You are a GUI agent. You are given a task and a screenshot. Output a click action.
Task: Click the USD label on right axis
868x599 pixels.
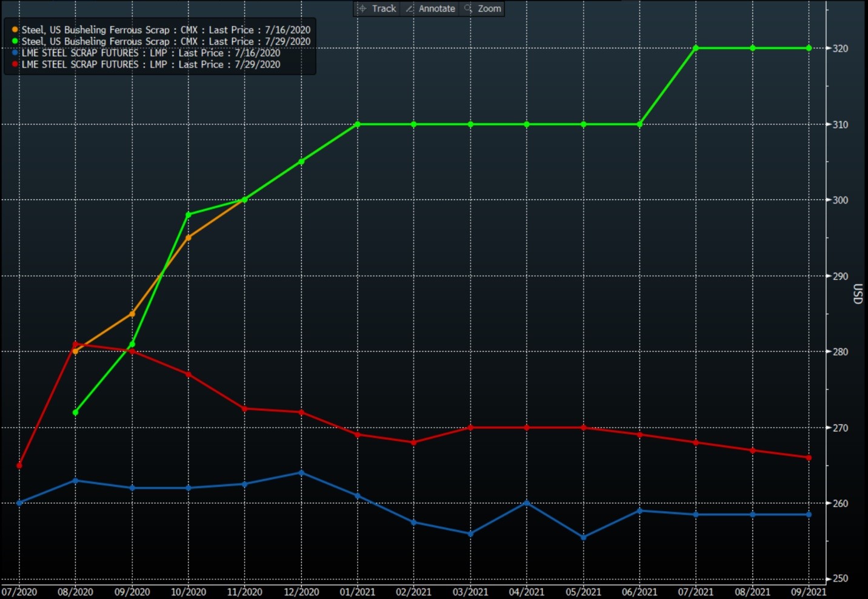(x=857, y=294)
